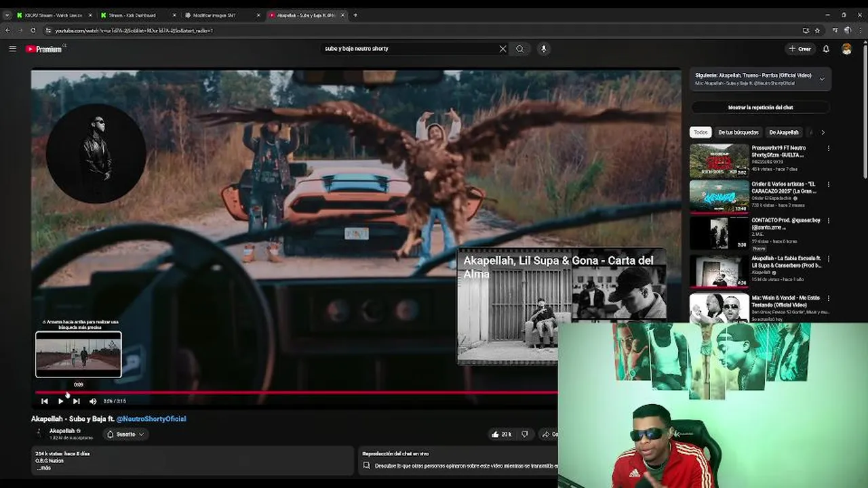Click the circular channel end-screen avatar
868x488 pixels.
(x=96, y=153)
